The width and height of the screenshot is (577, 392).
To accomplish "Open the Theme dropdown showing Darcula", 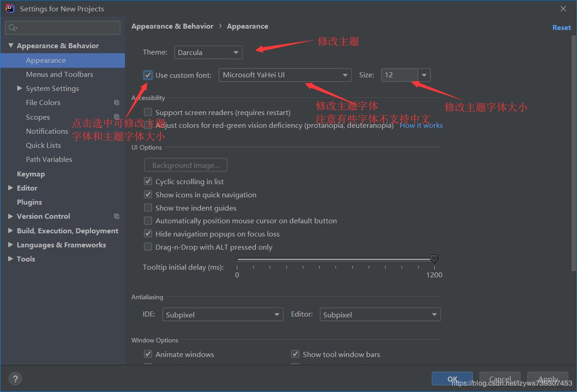I will coord(208,52).
